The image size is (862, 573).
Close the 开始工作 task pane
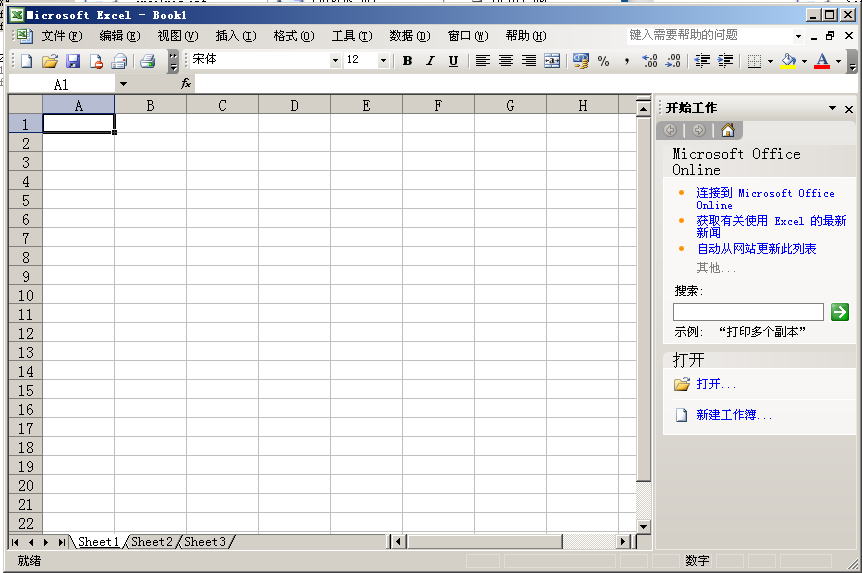tap(849, 109)
